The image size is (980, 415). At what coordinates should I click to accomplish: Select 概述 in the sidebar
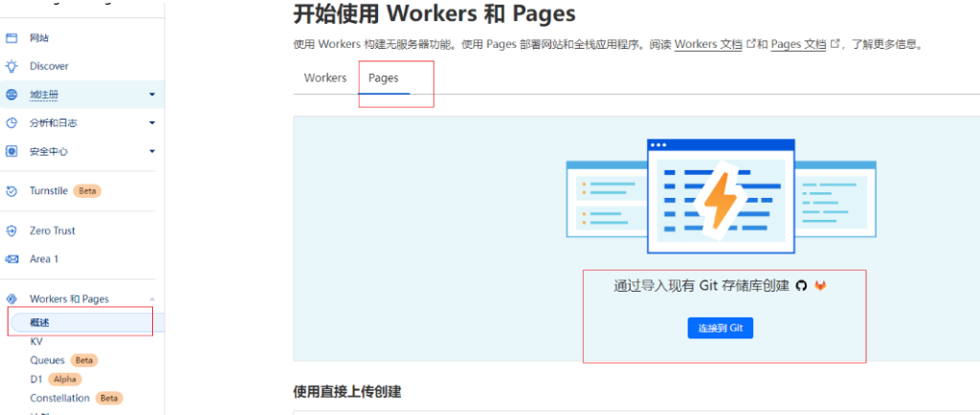tap(39, 322)
